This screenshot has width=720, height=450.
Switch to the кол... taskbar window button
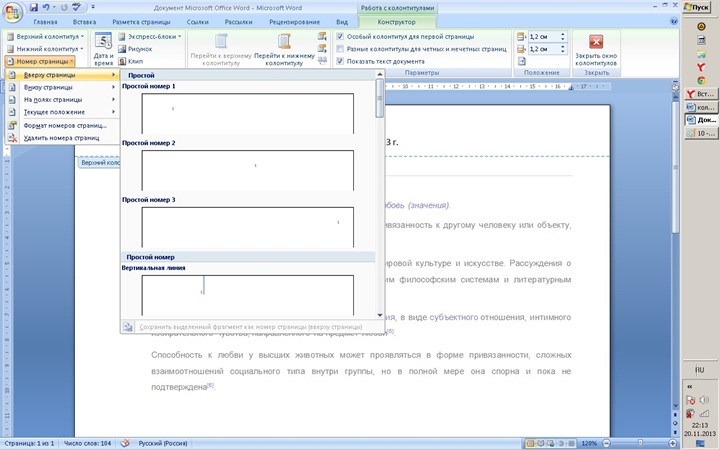click(x=701, y=107)
